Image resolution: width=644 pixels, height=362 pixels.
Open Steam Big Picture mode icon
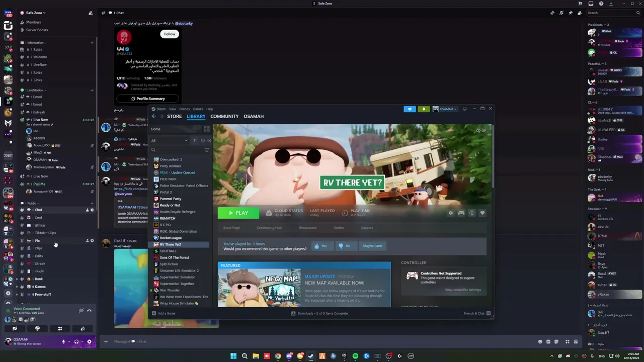pyautogui.click(x=464, y=109)
